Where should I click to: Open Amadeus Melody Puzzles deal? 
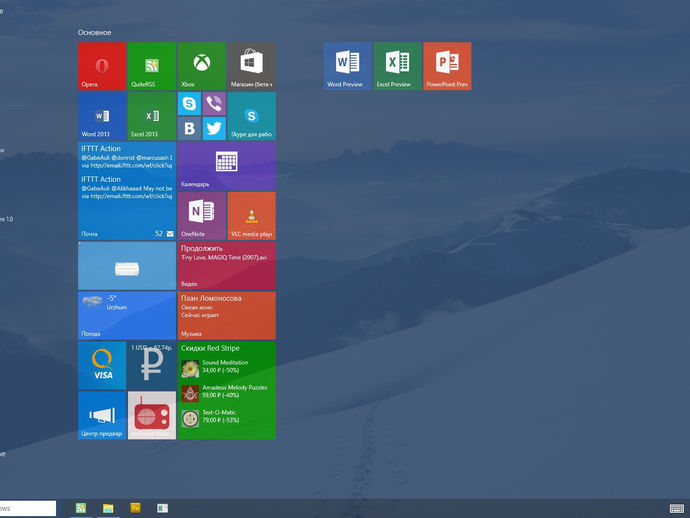click(224, 392)
